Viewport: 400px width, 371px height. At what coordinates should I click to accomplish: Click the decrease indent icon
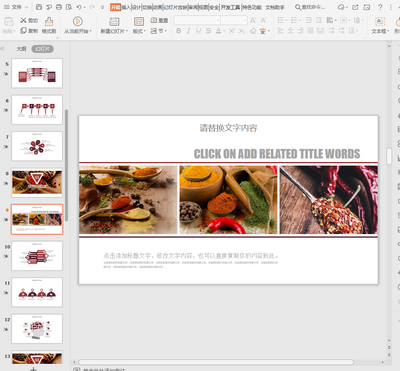(309, 20)
